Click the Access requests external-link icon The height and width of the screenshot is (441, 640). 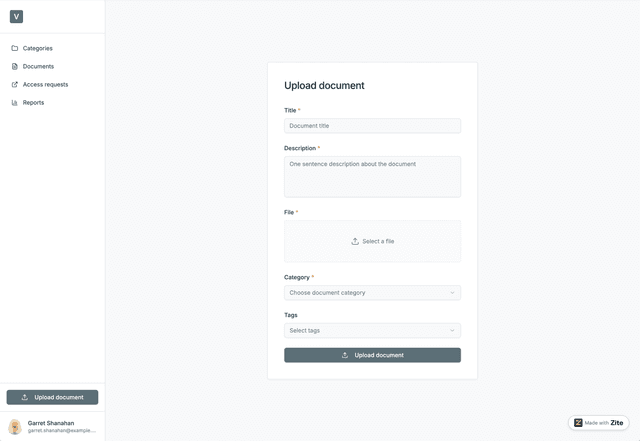tap(15, 84)
